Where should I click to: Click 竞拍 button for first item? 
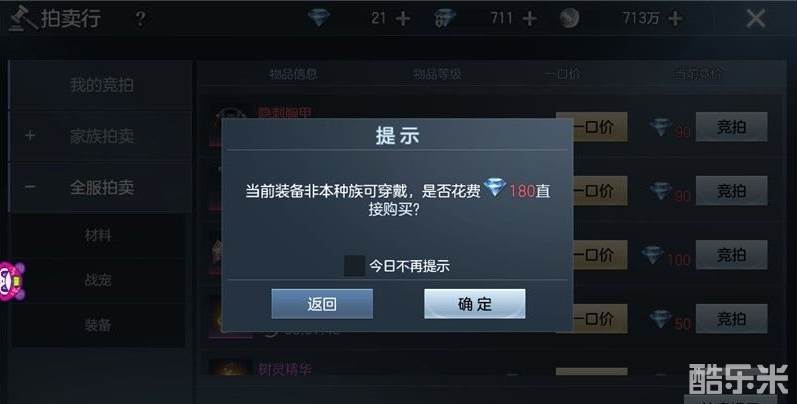731,127
